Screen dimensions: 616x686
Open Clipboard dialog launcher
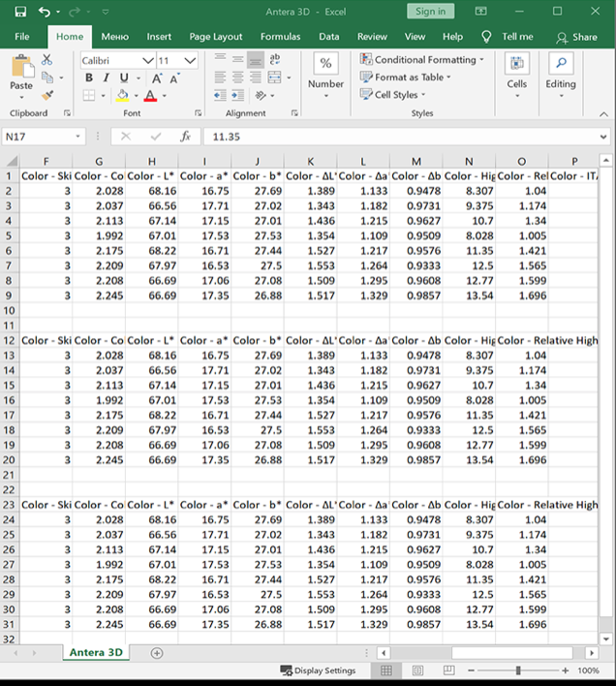point(67,113)
